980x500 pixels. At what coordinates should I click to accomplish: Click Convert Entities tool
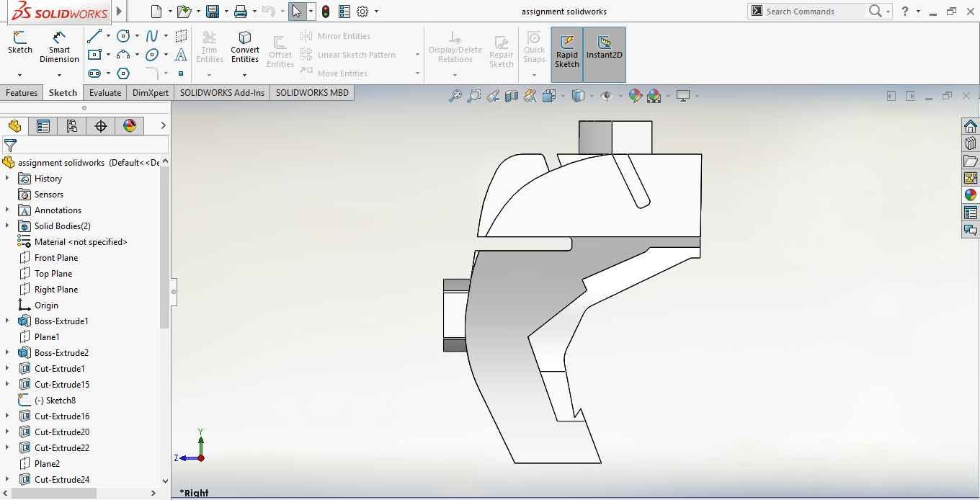tap(245, 45)
